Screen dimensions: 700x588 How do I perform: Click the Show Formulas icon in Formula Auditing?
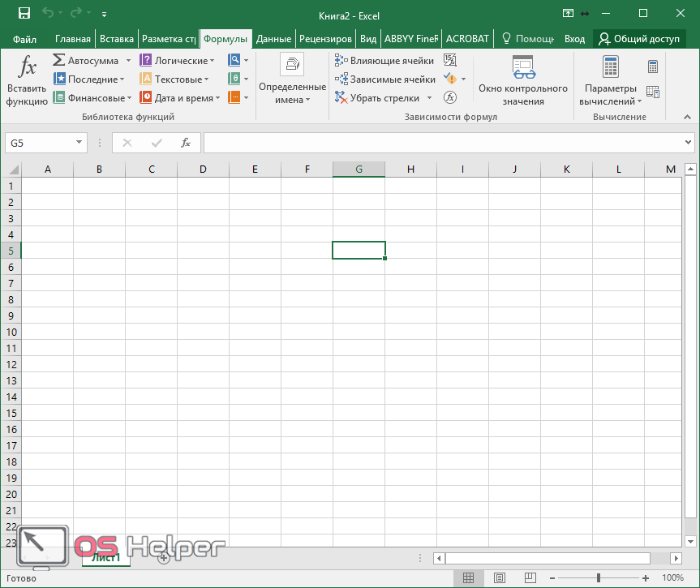pos(450,61)
